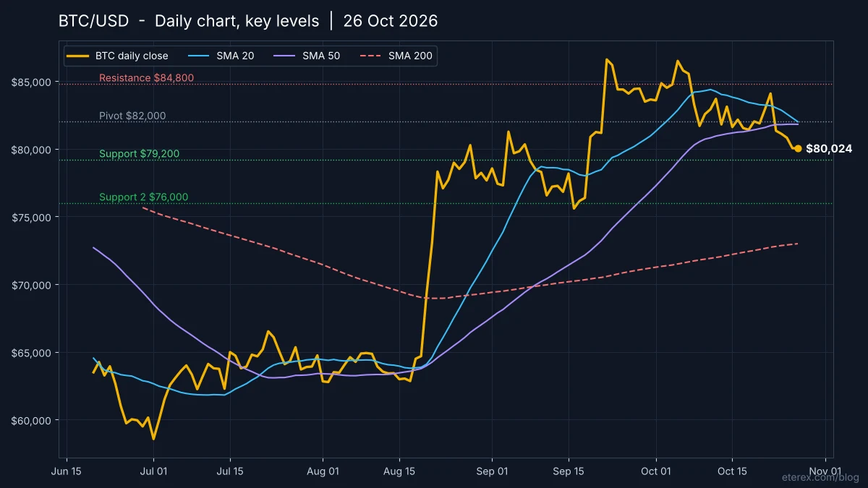Click the Support 2 $76,000 label
The width and height of the screenshot is (868, 488).
click(143, 197)
